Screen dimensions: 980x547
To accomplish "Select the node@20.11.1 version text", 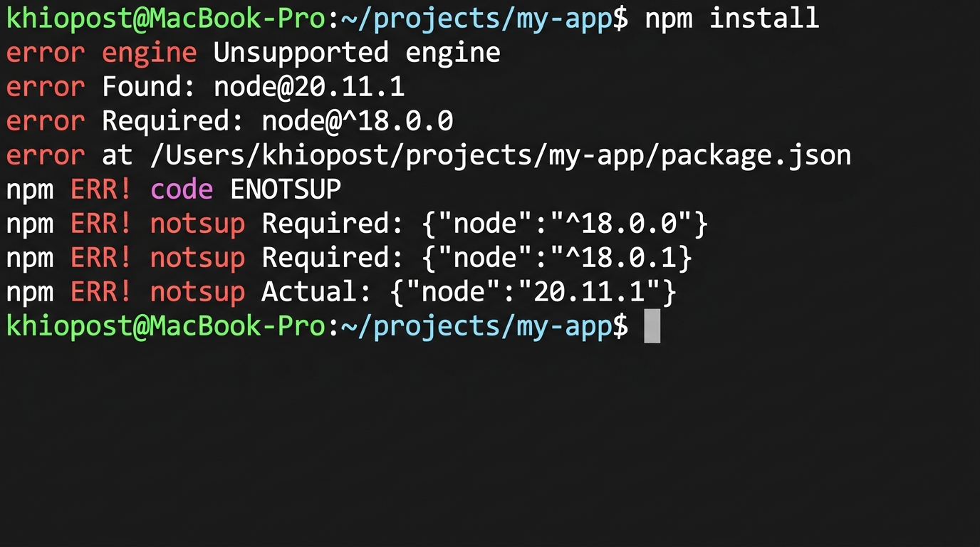I will click(308, 86).
